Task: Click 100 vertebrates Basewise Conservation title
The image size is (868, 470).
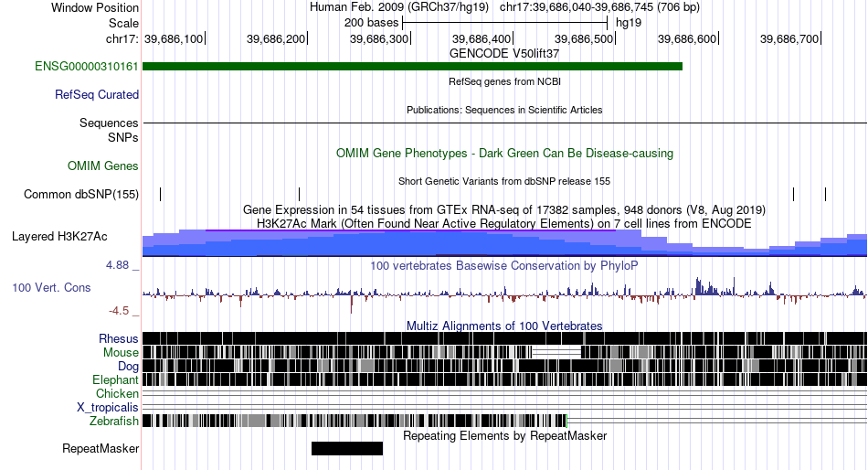Action: tap(504, 265)
